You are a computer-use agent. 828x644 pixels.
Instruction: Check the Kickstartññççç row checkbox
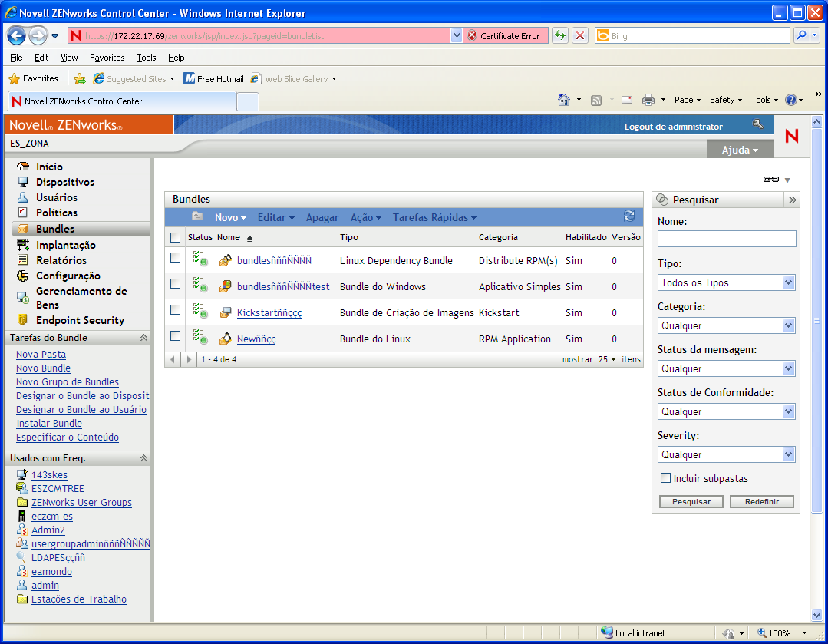point(175,309)
